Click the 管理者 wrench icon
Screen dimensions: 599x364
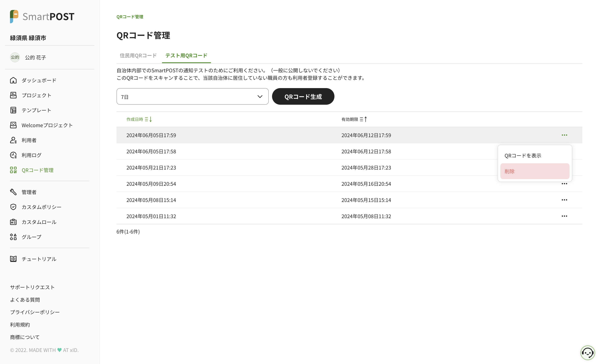(13, 192)
